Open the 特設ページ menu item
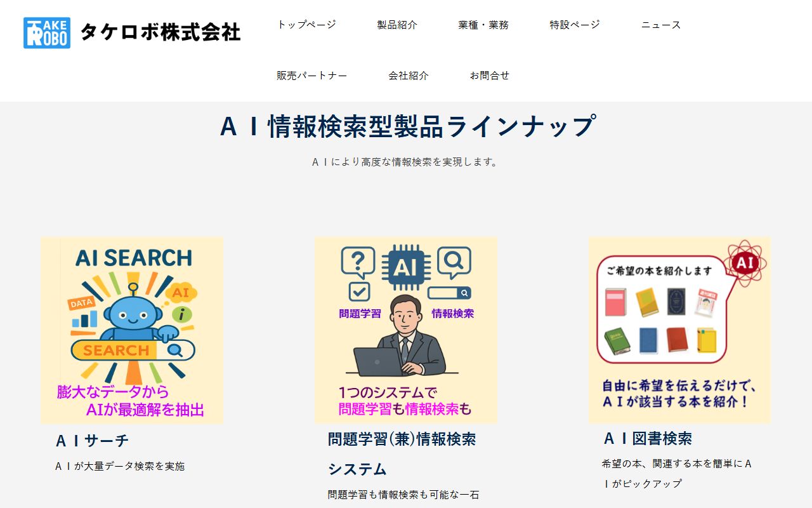 pos(575,25)
